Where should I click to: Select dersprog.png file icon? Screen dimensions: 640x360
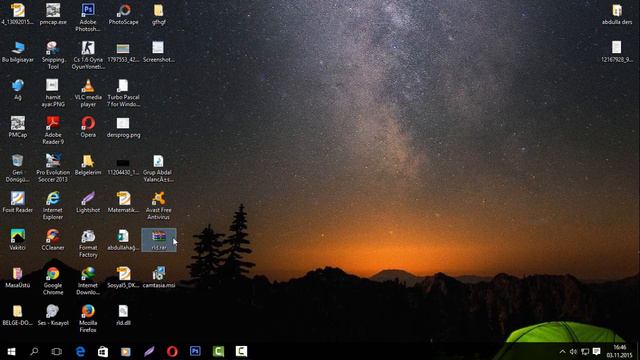coord(123,127)
